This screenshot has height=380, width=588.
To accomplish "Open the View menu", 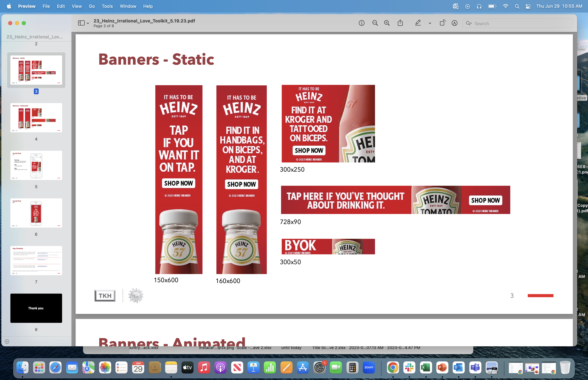I will 77,6.
